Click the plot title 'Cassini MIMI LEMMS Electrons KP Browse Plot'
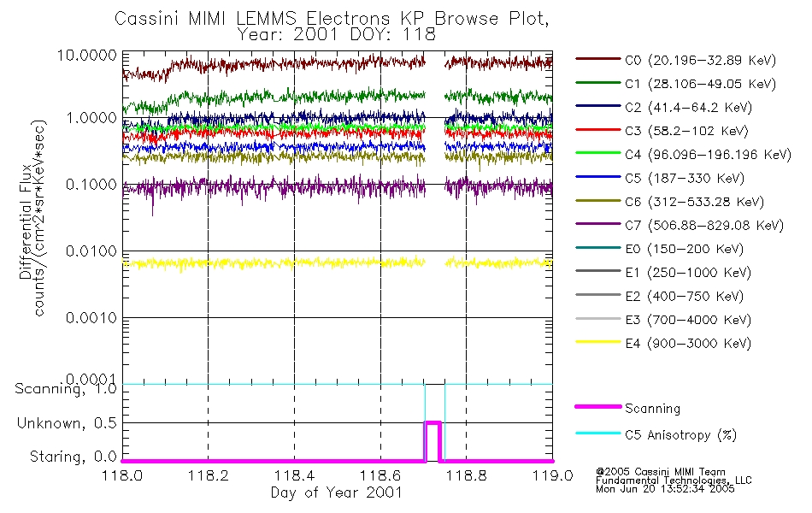The width and height of the screenshot is (812, 513). (332, 18)
